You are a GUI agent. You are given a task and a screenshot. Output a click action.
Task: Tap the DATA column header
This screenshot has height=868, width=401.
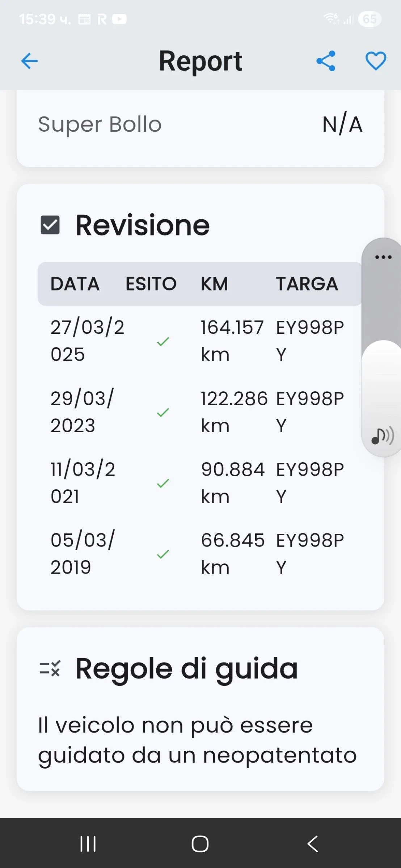click(x=75, y=284)
